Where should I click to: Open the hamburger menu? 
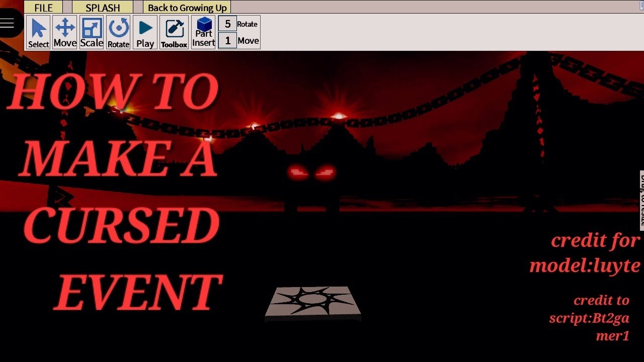(8, 23)
